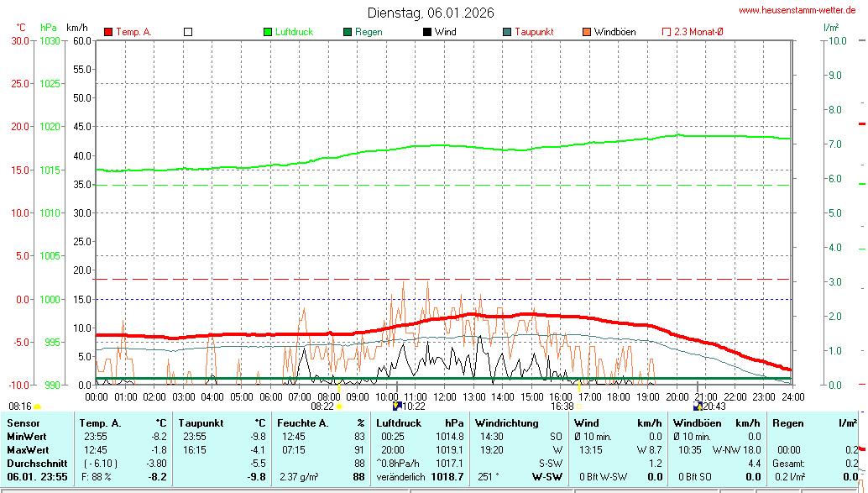The width and height of the screenshot is (868, 493).
Task: Click the dark green Regen legend swatch
Action: [x=348, y=32]
